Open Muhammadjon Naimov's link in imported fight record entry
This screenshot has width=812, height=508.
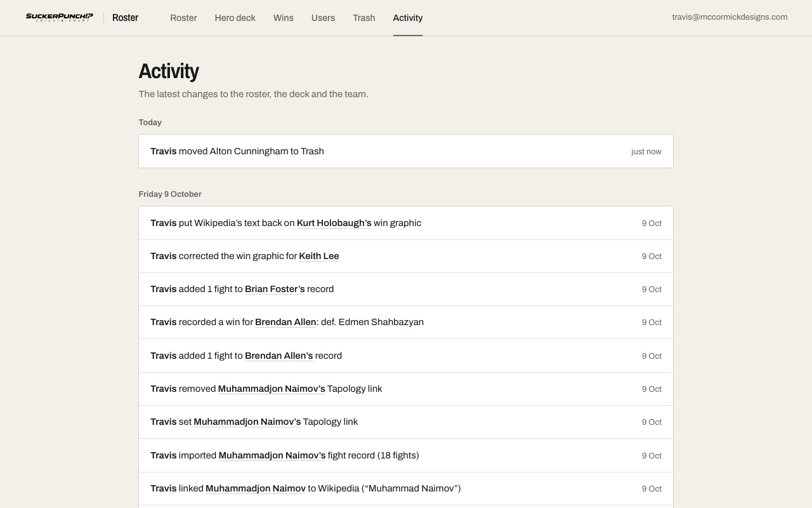pos(272,455)
